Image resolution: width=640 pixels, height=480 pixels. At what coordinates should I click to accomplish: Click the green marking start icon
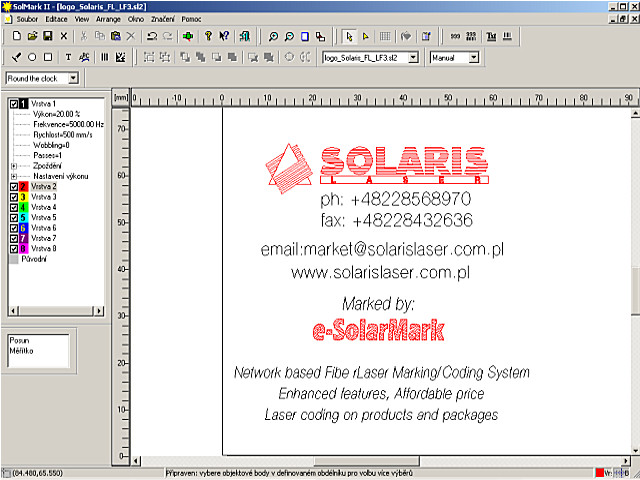tap(188, 36)
